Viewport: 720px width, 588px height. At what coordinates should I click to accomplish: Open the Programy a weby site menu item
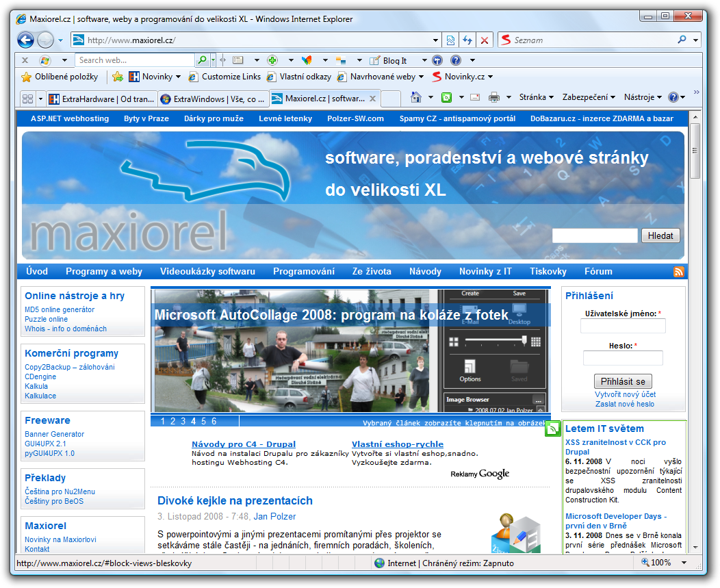coord(104,272)
